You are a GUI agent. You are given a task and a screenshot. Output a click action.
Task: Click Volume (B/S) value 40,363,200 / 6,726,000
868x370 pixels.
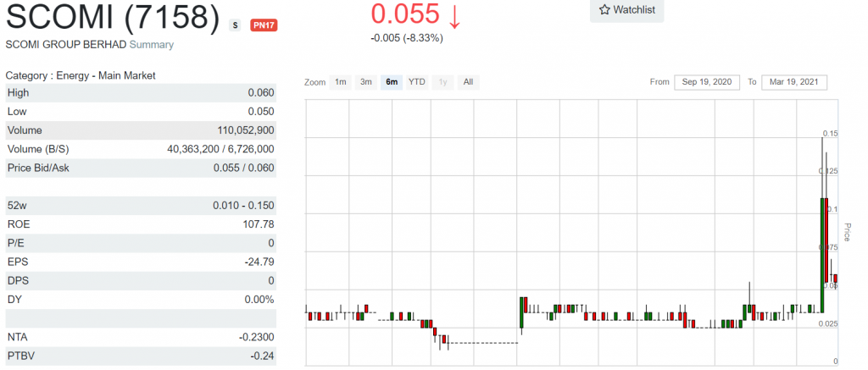click(x=220, y=149)
